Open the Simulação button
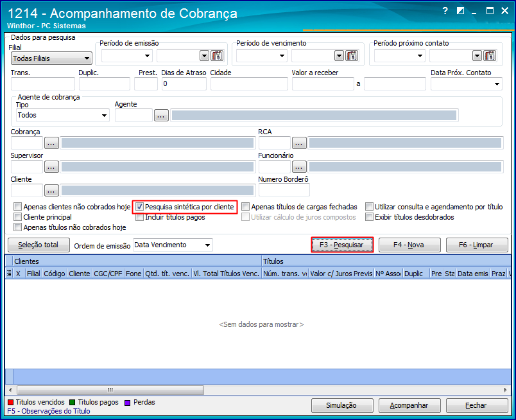The height and width of the screenshot is (420, 516). [x=342, y=405]
